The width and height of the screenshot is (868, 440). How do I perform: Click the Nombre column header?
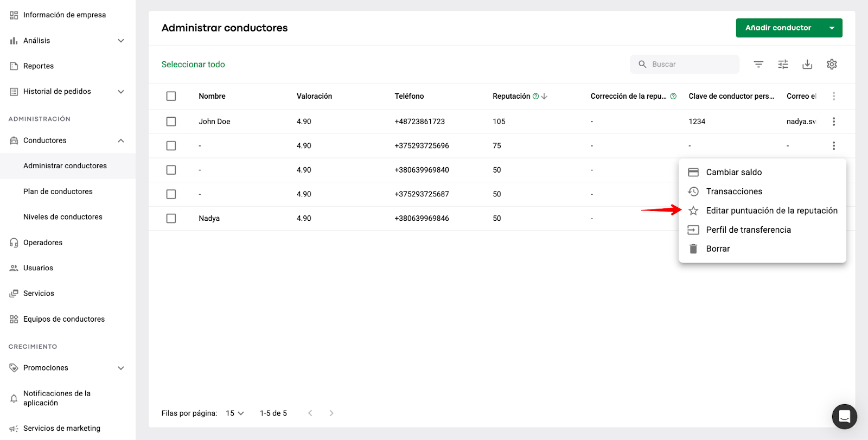coord(212,96)
